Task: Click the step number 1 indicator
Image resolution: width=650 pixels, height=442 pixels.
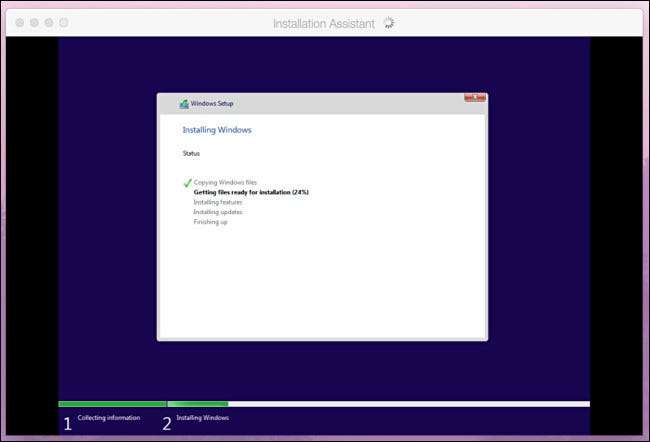Action: tap(68, 424)
